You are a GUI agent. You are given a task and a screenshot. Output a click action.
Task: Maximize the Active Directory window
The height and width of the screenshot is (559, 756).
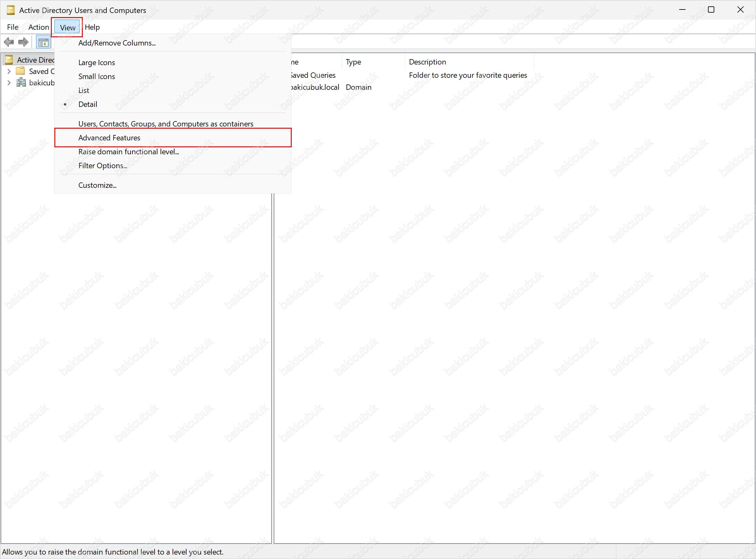(711, 10)
